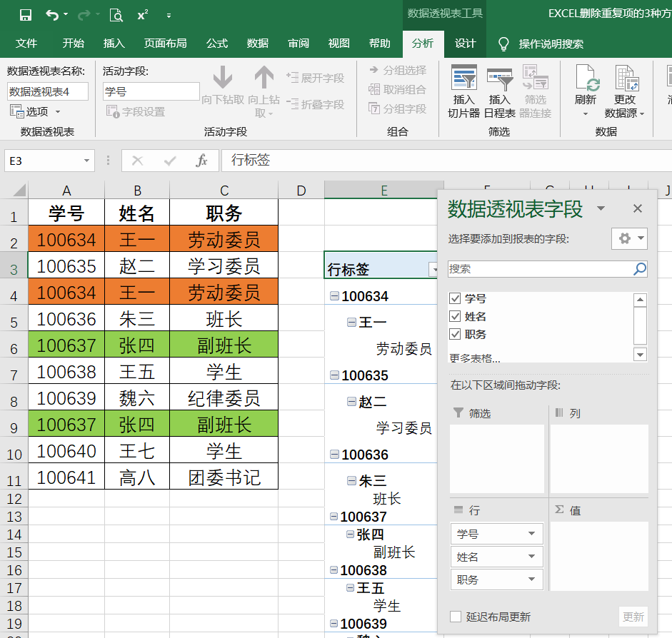Image resolution: width=672 pixels, height=638 pixels.
Task: Uncheck the 姓名 field checkbox
Action: click(455, 316)
